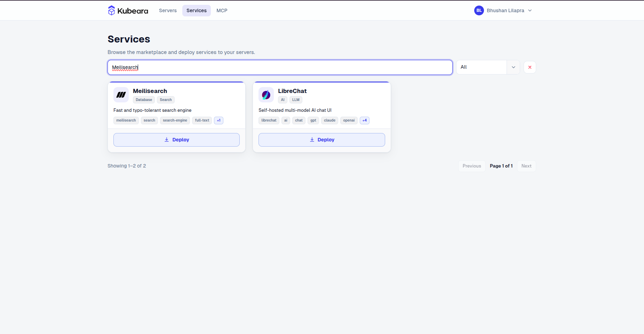Click the BL user avatar circle

pyautogui.click(x=479, y=10)
